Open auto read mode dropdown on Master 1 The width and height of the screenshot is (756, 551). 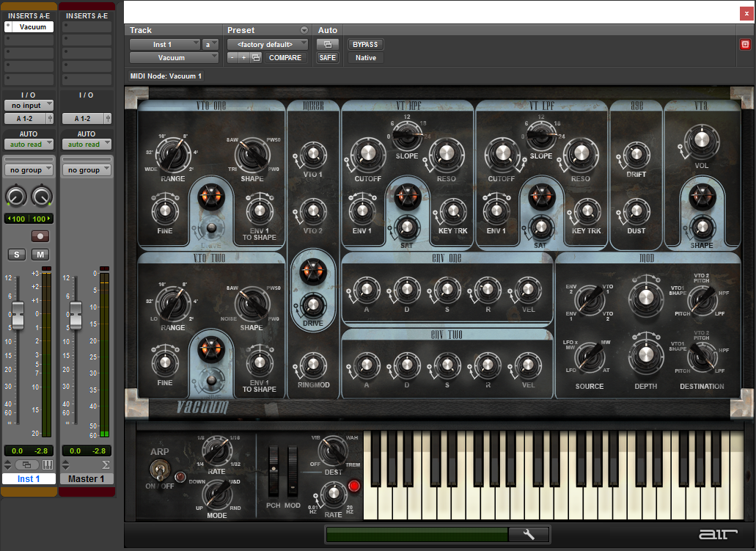(87, 145)
